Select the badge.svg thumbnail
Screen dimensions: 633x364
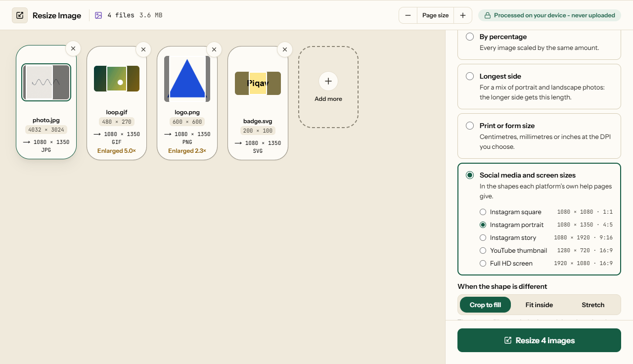258,84
